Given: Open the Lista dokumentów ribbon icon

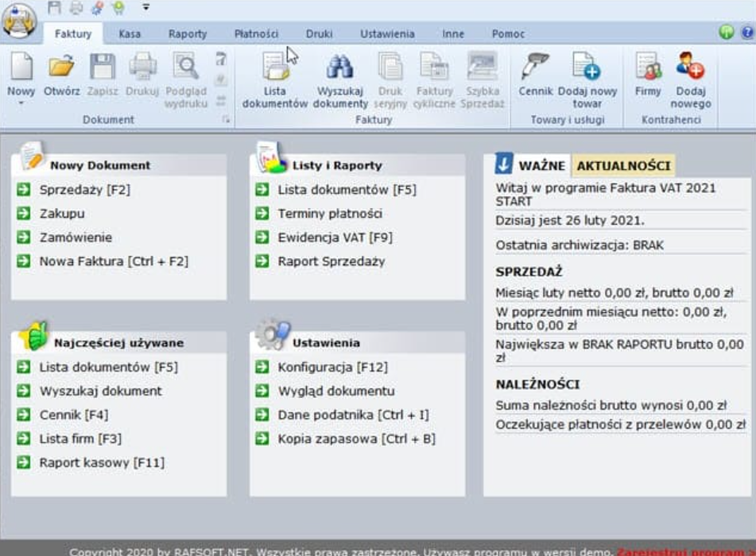Looking at the screenshot, I should [274, 69].
